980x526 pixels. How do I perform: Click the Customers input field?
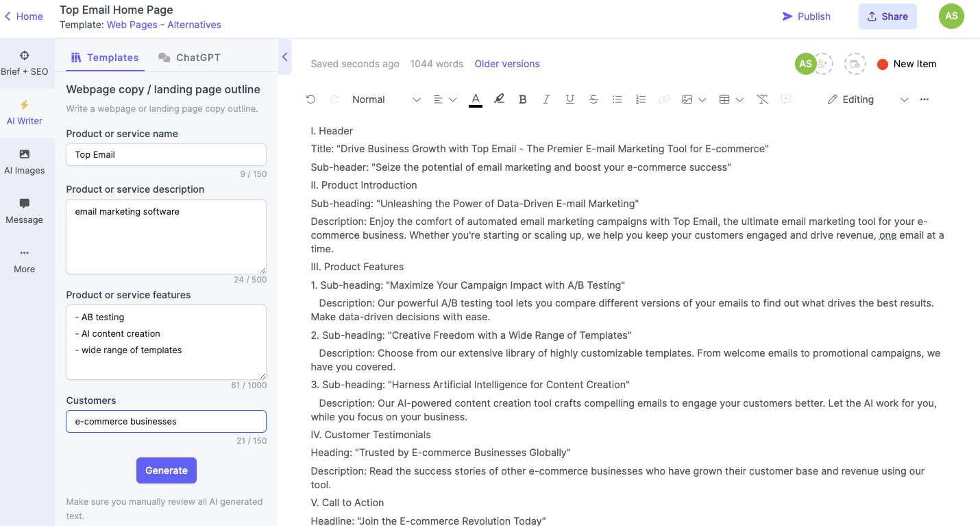(166, 421)
